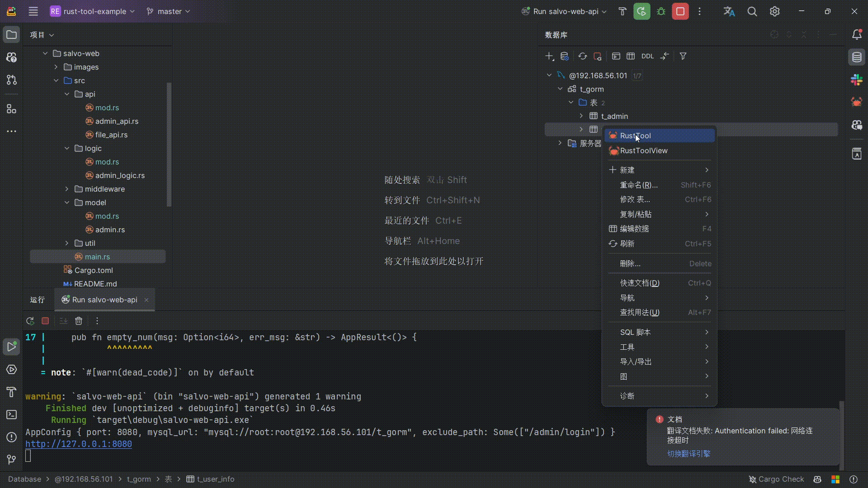Stop the running salvo-web-api with red square
The height and width of the screenshot is (488, 868).
[x=680, y=11]
